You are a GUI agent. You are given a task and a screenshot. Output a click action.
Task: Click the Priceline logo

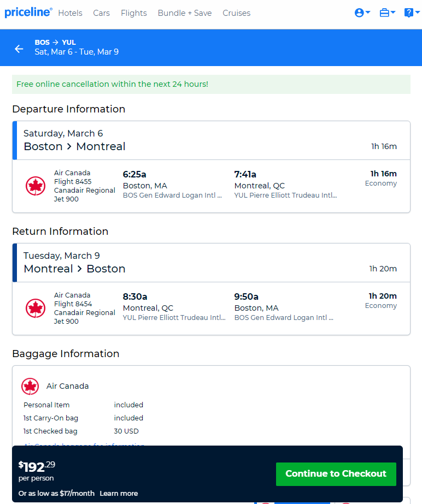point(28,12)
